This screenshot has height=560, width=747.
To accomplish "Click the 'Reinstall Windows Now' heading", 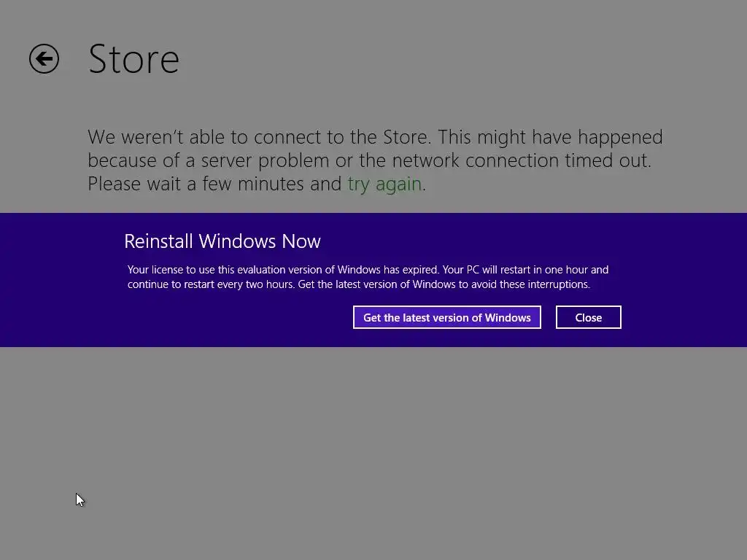I will [x=222, y=241].
